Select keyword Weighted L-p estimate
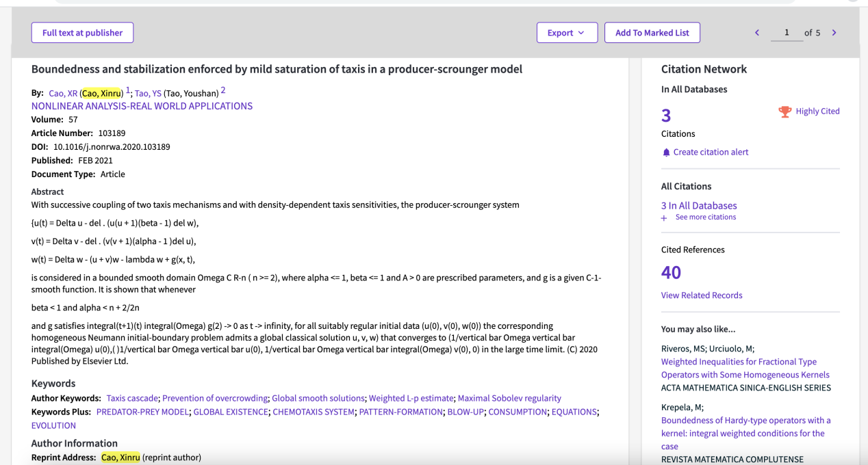 (x=411, y=398)
